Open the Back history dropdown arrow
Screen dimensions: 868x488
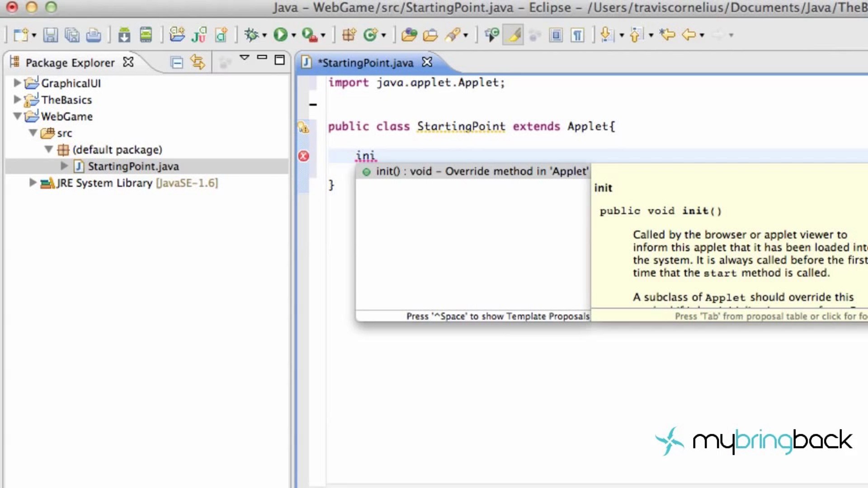(702, 35)
